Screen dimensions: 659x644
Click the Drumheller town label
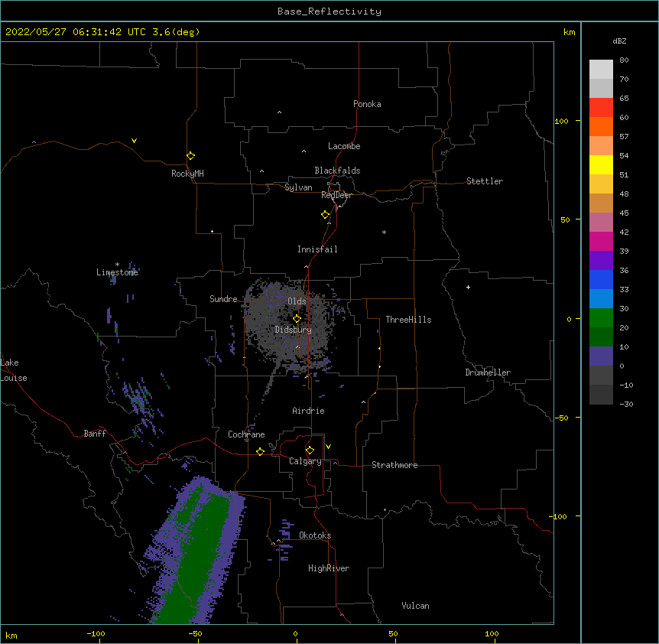click(488, 372)
